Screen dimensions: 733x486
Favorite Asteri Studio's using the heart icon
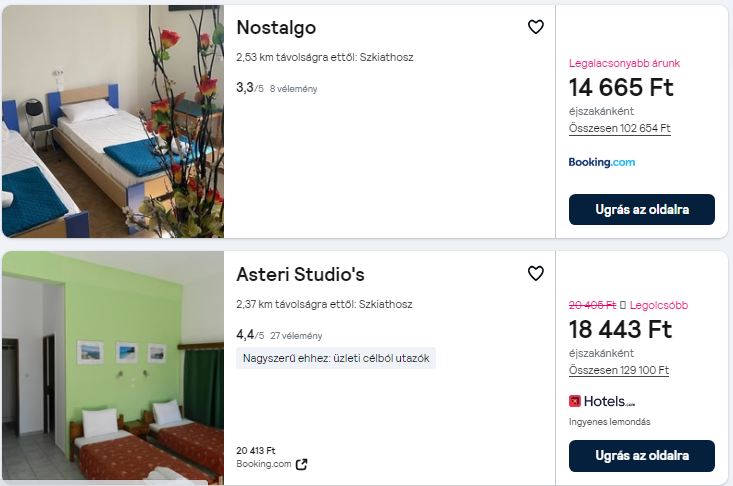[536, 273]
